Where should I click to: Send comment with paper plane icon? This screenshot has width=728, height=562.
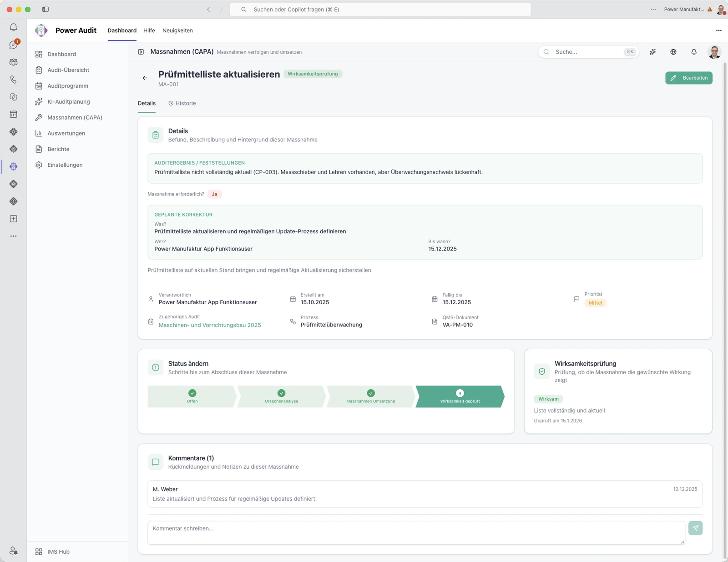click(695, 528)
